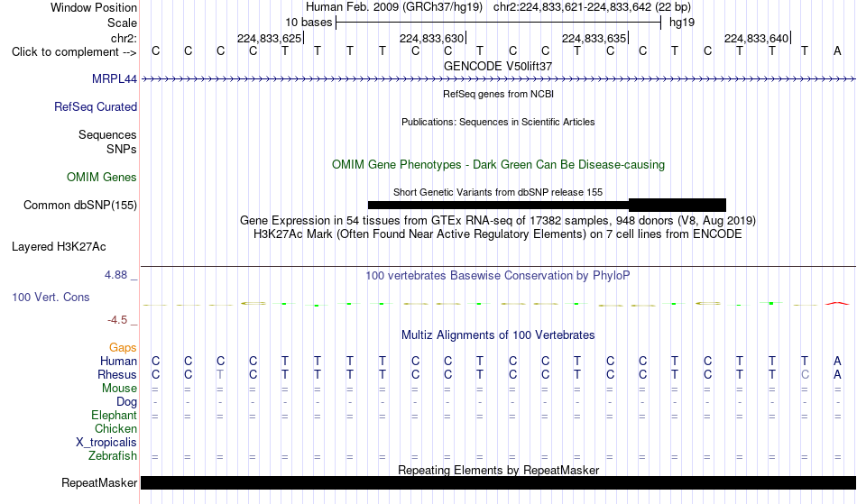Click the Chicken species label
Screen dimensions: 857x504
pos(115,429)
